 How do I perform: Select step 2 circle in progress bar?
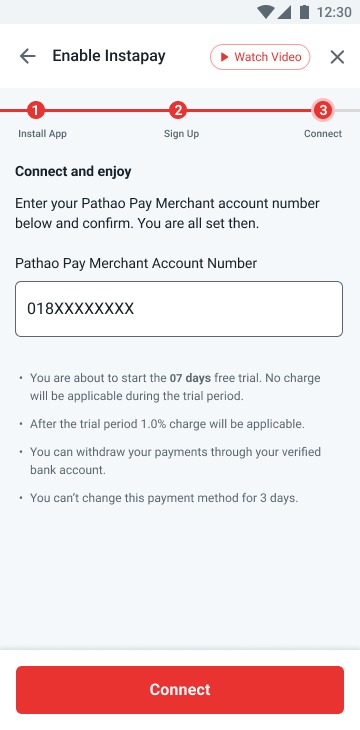[178, 110]
